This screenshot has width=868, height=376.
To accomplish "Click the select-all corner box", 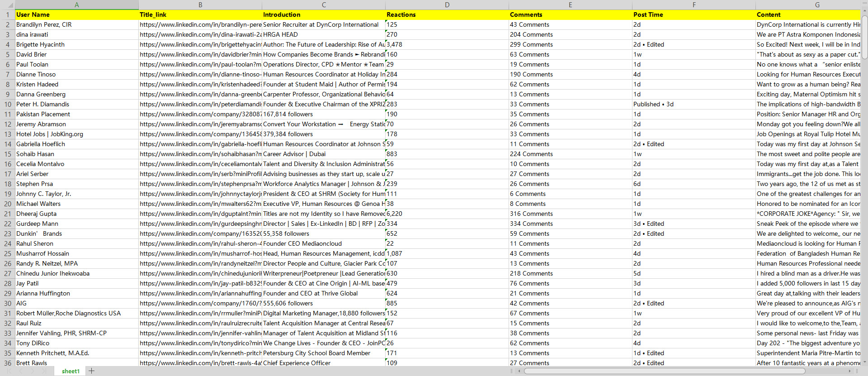I will pyautogui.click(x=7, y=5).
